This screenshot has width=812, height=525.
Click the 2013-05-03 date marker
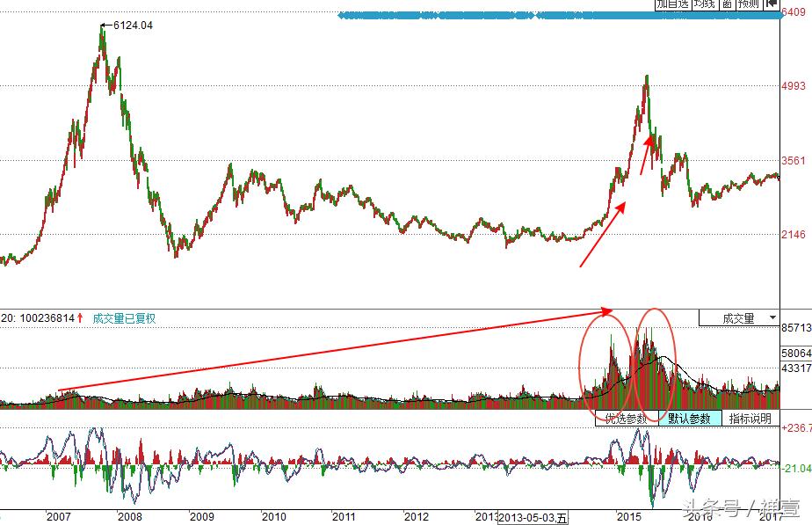click(x=533, y=518)
